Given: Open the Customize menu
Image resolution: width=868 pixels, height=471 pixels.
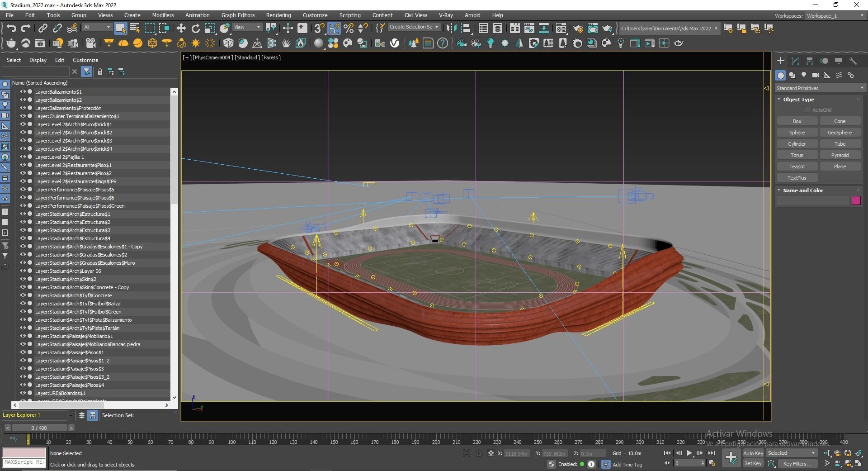Looking at the screenshot, I should 315,15.
